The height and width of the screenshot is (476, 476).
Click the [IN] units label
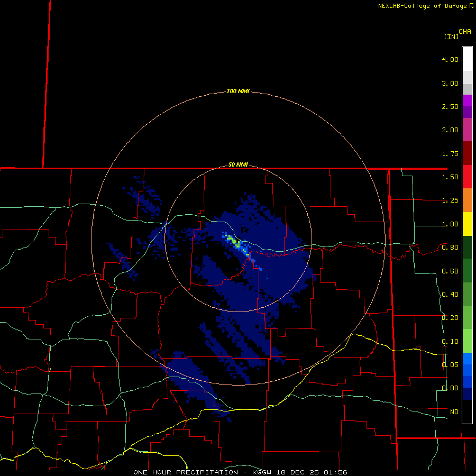[452, 36]
